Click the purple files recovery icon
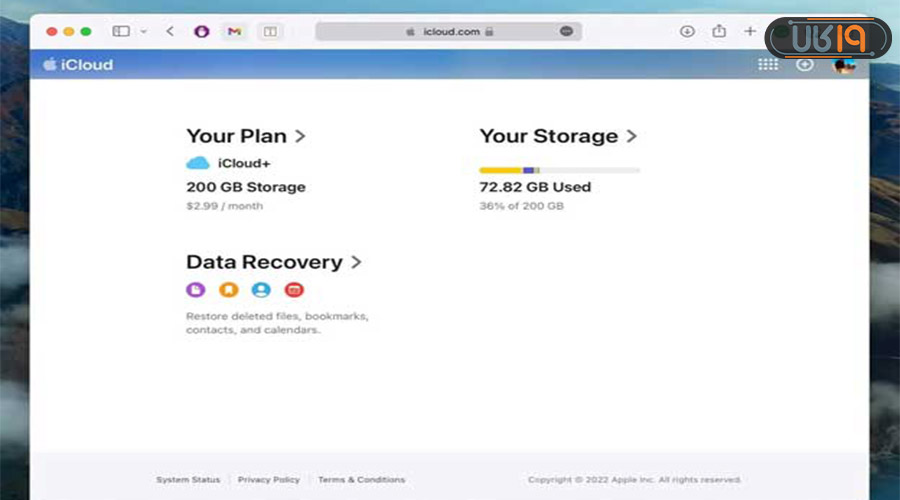The width and height of the screenshot is (900, 500). pos(196,290)
